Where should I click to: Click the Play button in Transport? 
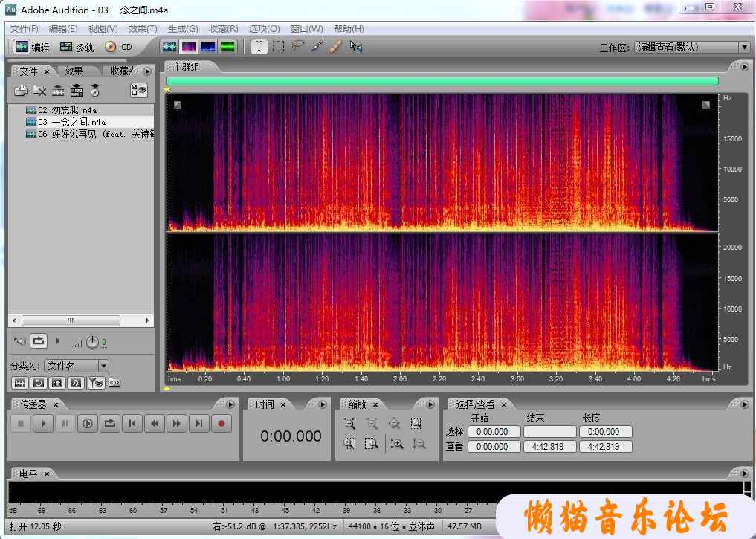(x=43, y=423)
